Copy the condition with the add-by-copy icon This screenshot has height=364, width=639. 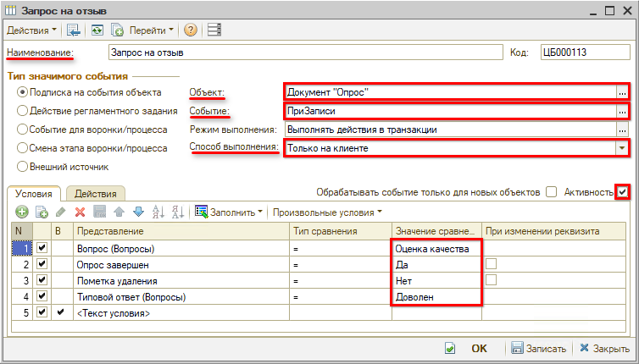pyautogui.click(x=42, y=212)
